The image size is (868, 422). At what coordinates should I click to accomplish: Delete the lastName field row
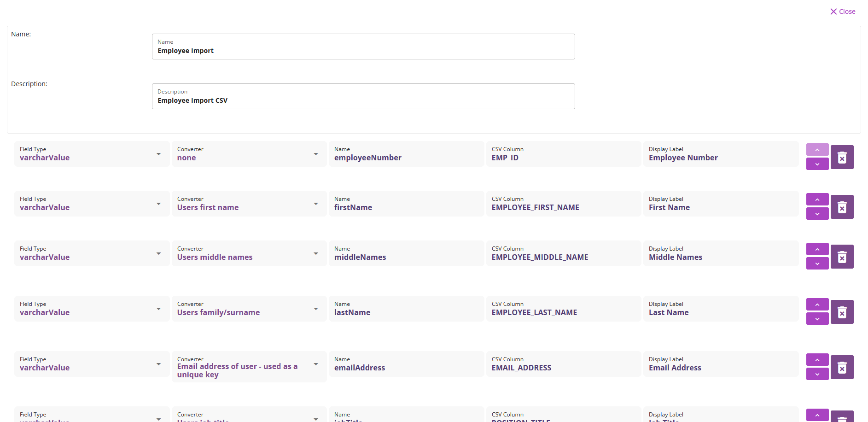[x=842, y=312]
